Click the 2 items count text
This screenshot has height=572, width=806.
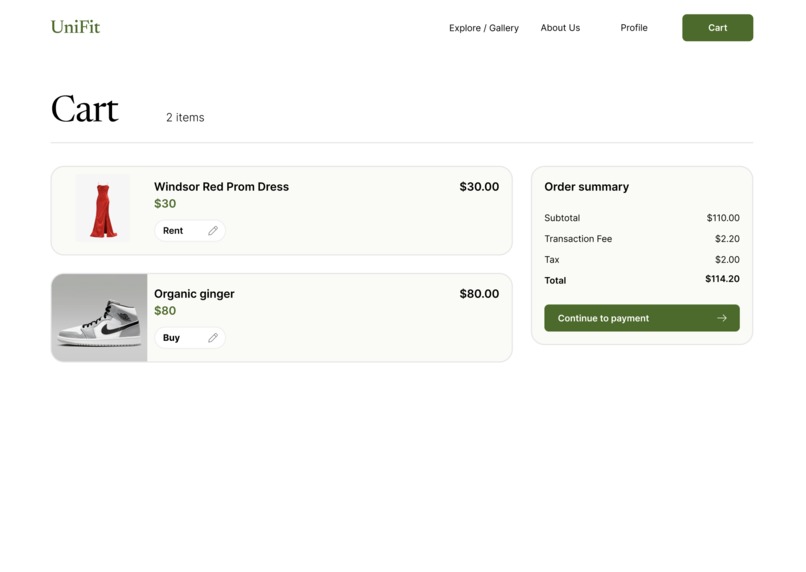coord(185,117)
